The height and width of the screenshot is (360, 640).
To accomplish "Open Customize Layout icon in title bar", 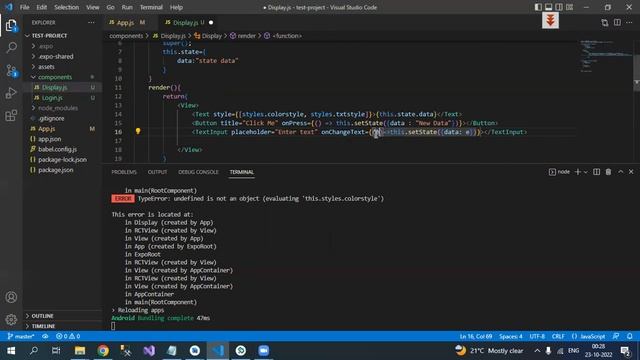I will point(569,7).
